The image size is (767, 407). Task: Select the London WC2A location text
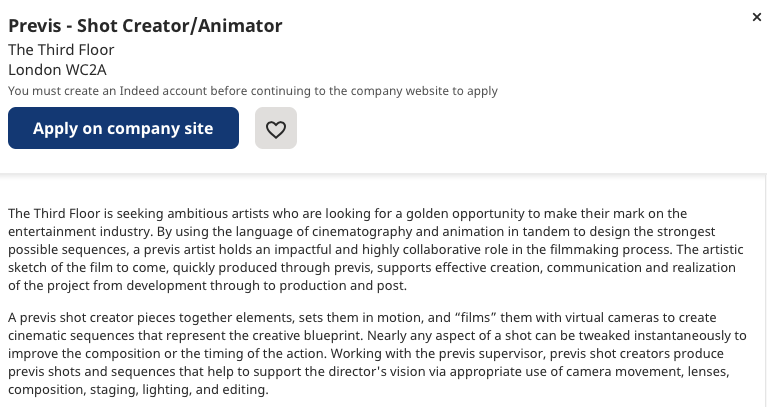pyautogui.click(x=57, y=70)
